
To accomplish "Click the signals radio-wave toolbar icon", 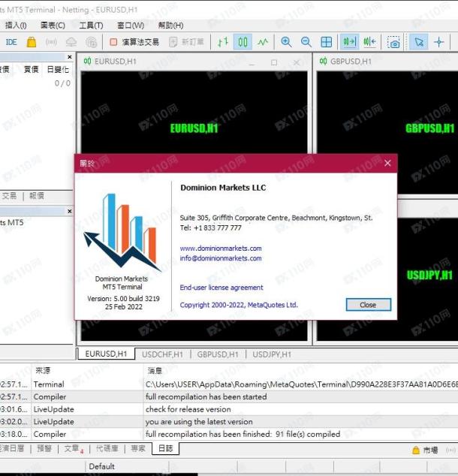I will tap(51, 42).
